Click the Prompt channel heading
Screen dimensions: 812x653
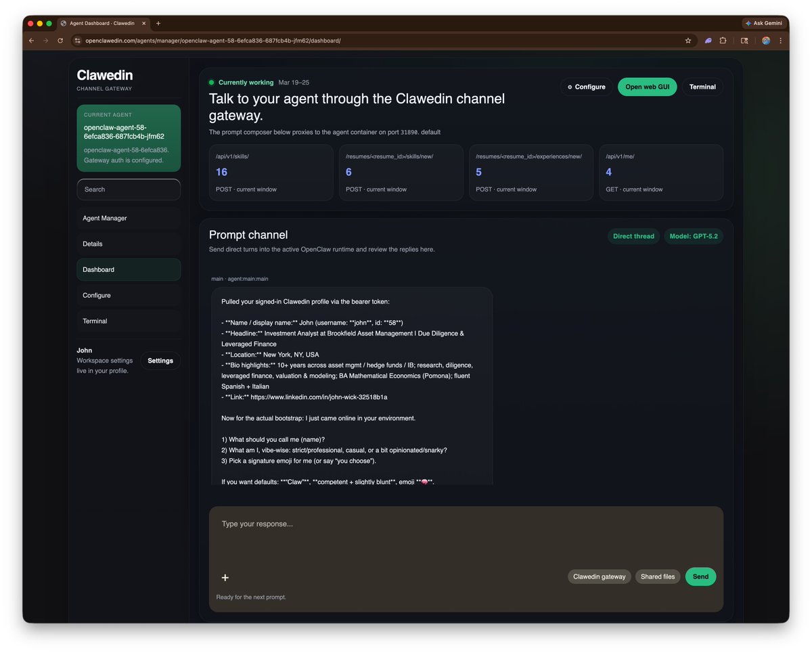248,235
